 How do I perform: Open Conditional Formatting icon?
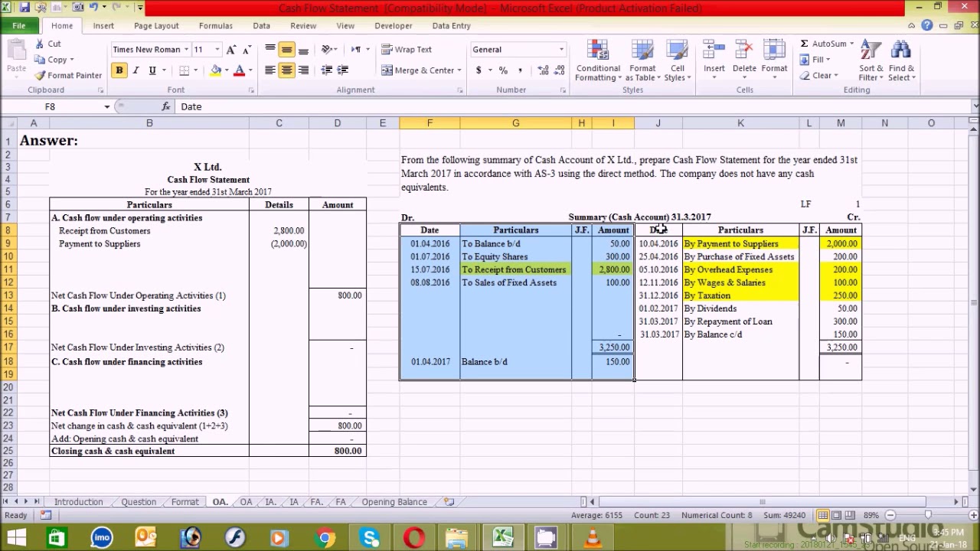pos(597,51)
